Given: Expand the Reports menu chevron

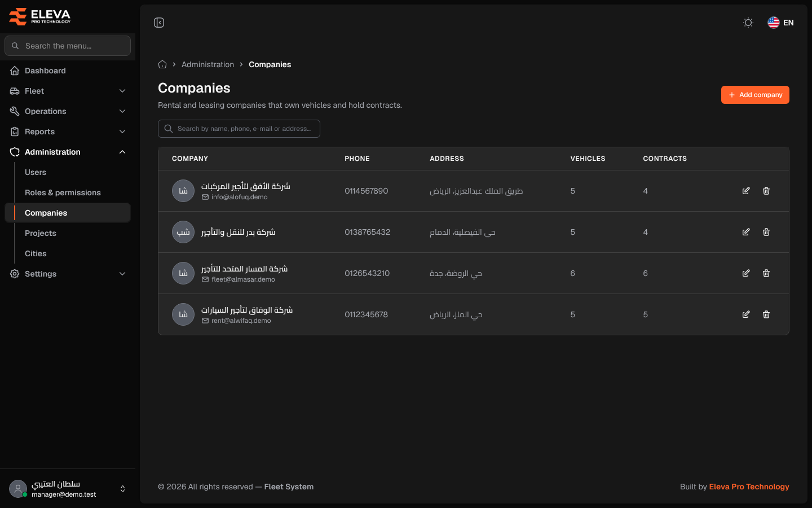Looking at the screenshot, I should (x=122, y=132).
